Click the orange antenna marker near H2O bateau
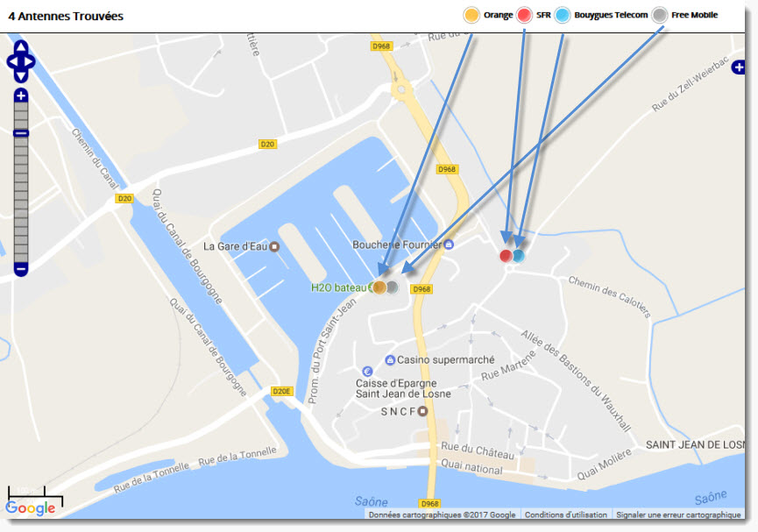This screenshot has width=758, height=532. click(379, 287)
